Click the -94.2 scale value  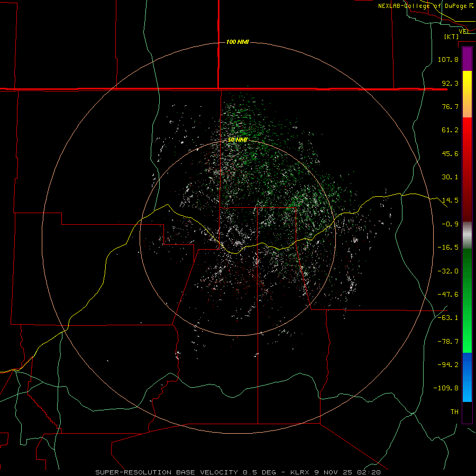click(448, 365)
